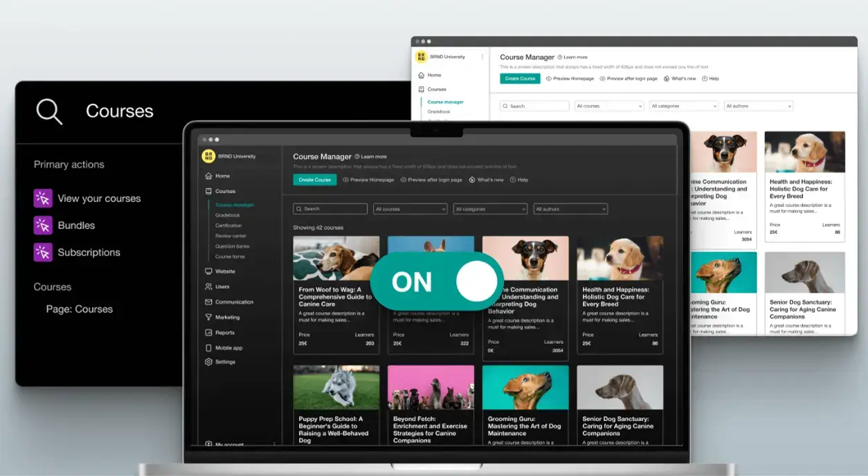Open the All categories dropdown
Image resolution: width=868 pixels, height=476 pixels.
click(x=490, y=208)
